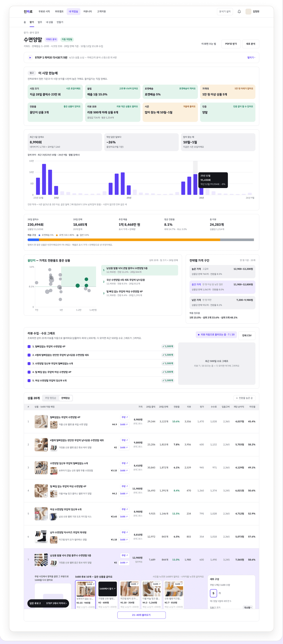Toggle checkbox for 4. 털 빠짐 없는
Screen dimensions: 283x644
click(29, 372)
